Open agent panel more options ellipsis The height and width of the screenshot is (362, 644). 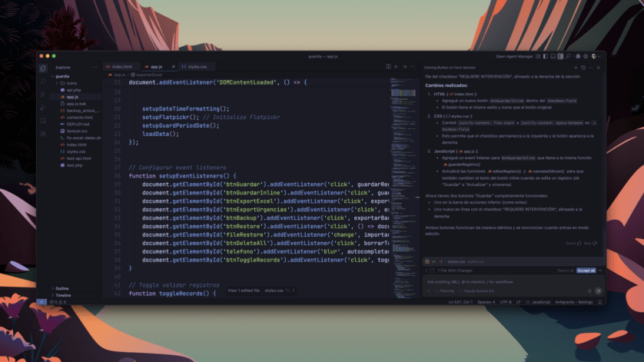pos(591,68)
